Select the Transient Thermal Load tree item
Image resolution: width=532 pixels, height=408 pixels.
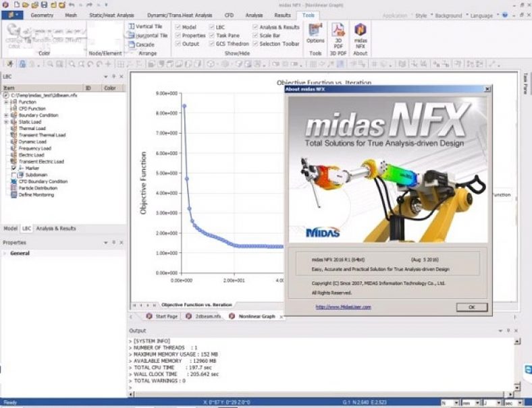(43, 135)
